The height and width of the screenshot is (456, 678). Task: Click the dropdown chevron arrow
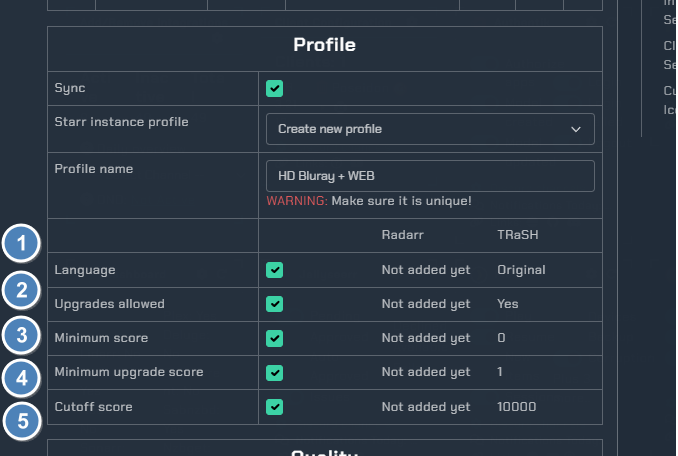coord(576,129)
